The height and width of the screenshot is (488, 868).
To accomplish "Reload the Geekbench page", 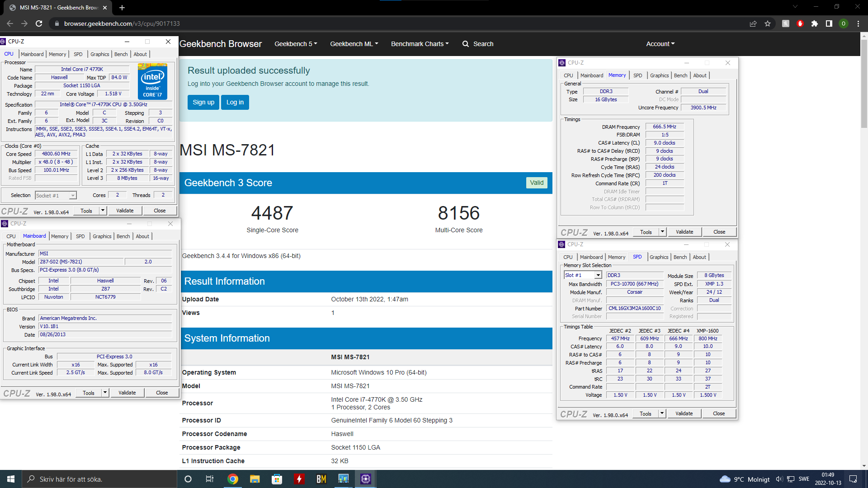I will pyautogui.click(x=39, y=23).
